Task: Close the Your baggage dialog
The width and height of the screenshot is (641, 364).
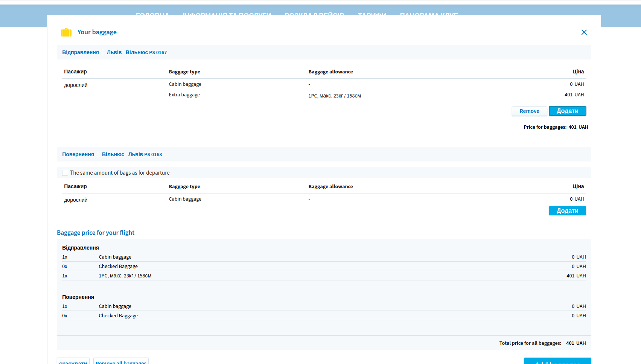Action: (584, 32)
